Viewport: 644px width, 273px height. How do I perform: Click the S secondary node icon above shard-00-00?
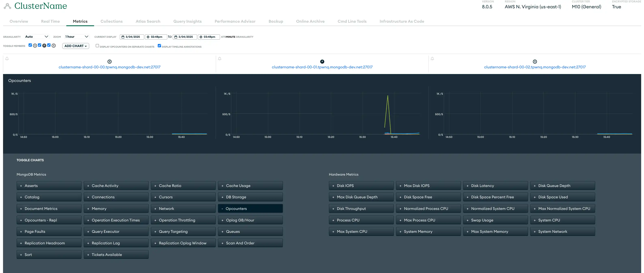point(109,61)
